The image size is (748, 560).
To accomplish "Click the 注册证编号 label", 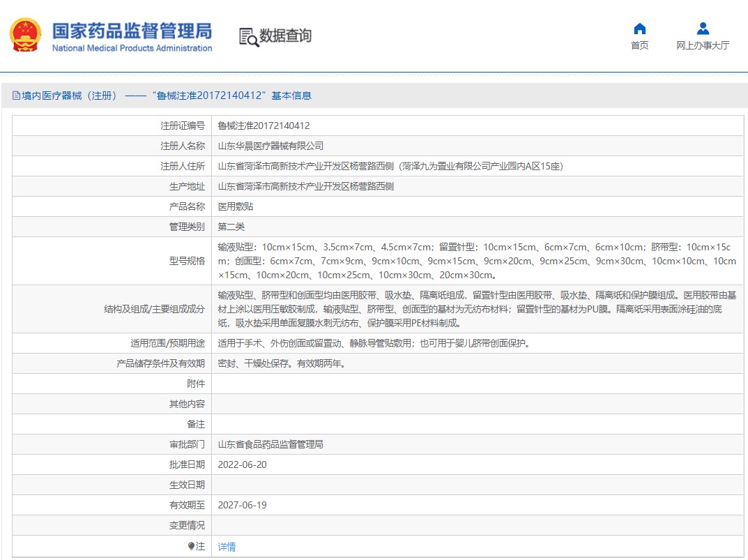I will click(183, 126).
